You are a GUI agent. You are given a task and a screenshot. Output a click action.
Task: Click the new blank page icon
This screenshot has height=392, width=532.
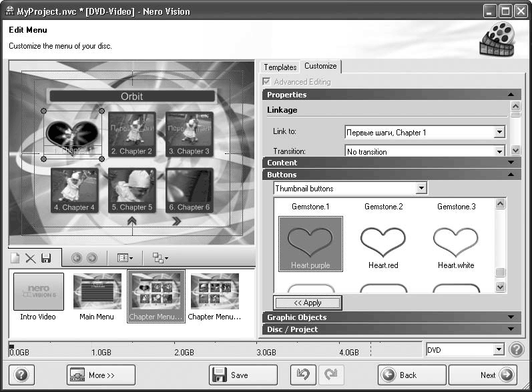(x=16, y=258)
